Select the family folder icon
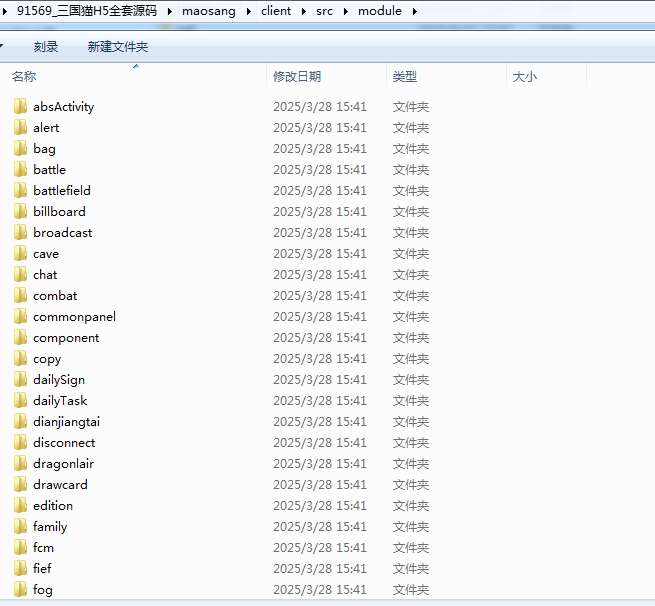Screen dimensions: 655x606 (x=20, y=526)
